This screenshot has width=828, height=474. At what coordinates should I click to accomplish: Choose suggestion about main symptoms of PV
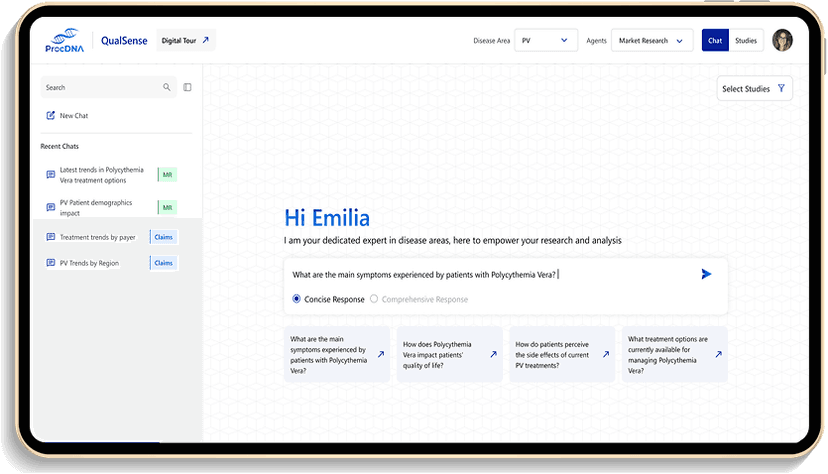pyautogui.click(x=337, y=355)
